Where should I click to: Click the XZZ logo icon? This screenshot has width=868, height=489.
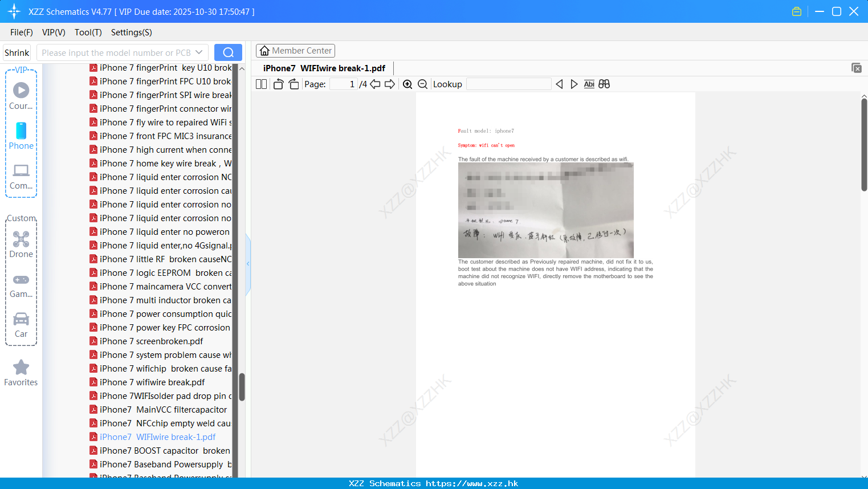(14, 11)
